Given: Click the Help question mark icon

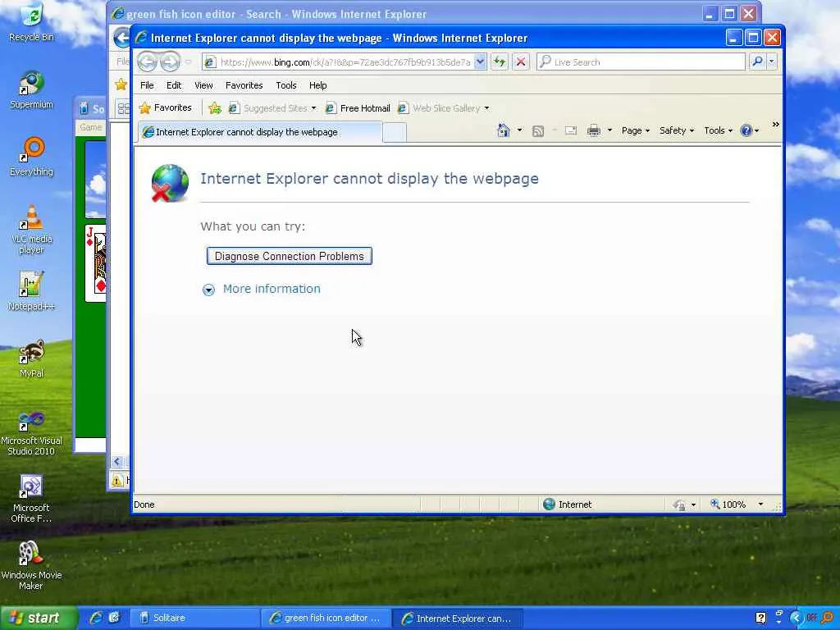Looking at the screenshot, I should [746, 130].
